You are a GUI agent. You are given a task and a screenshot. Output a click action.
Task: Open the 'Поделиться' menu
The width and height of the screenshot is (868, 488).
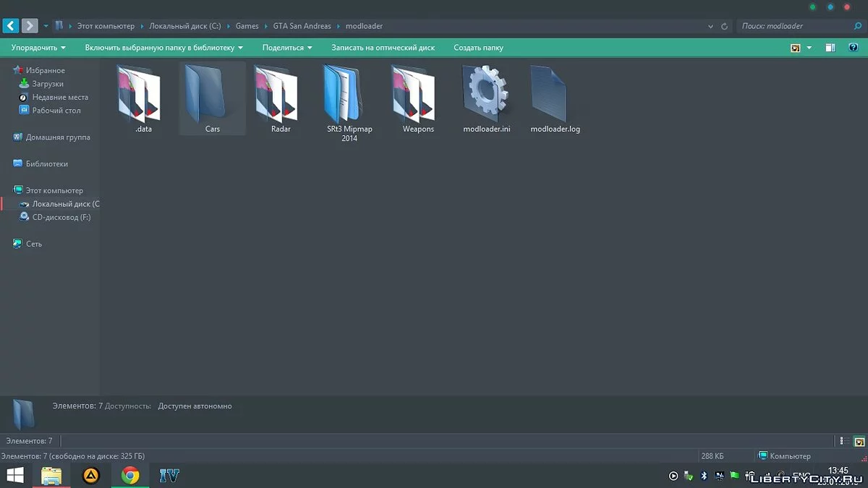point(287,48)
